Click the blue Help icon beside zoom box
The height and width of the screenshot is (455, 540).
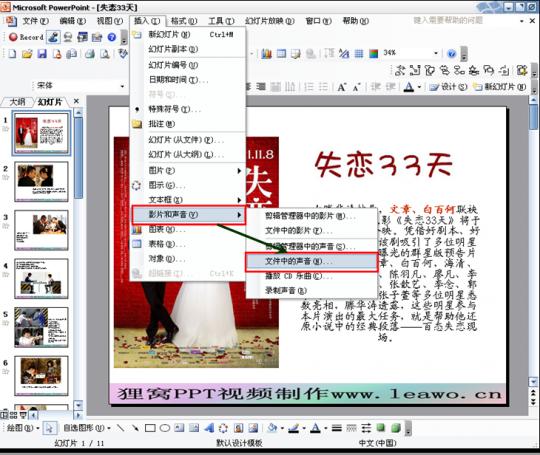pyautogui.click(x=451, y=53)
